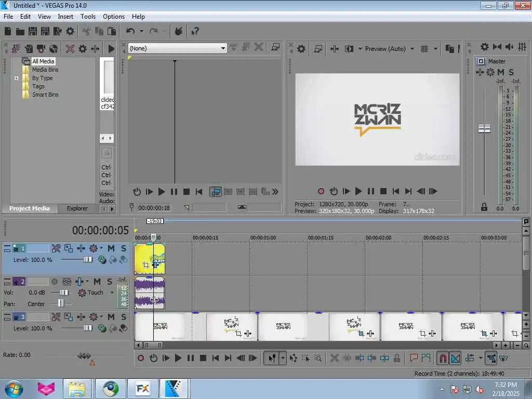Stop playback in timeline transport

[x=203, y=358]
